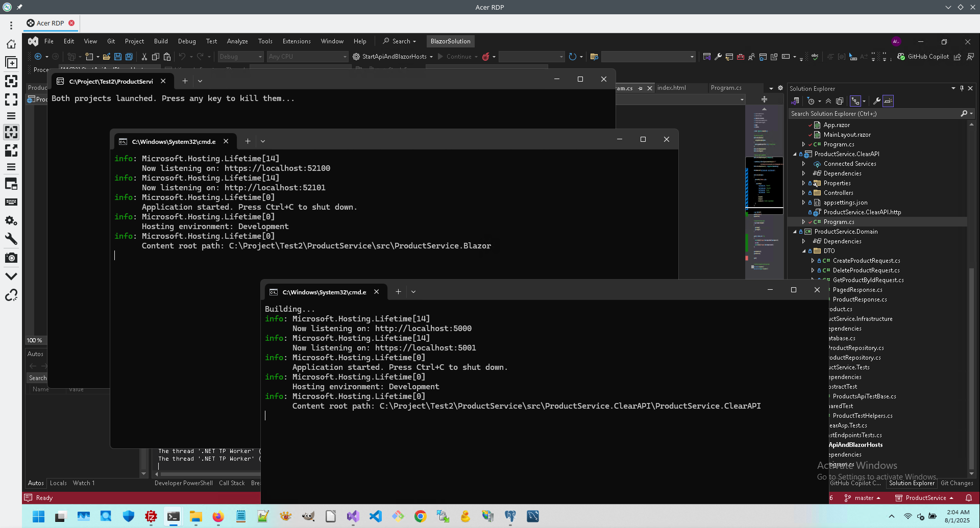Open the Analyze menu
980x528 pixels.
tap(237, 41)
